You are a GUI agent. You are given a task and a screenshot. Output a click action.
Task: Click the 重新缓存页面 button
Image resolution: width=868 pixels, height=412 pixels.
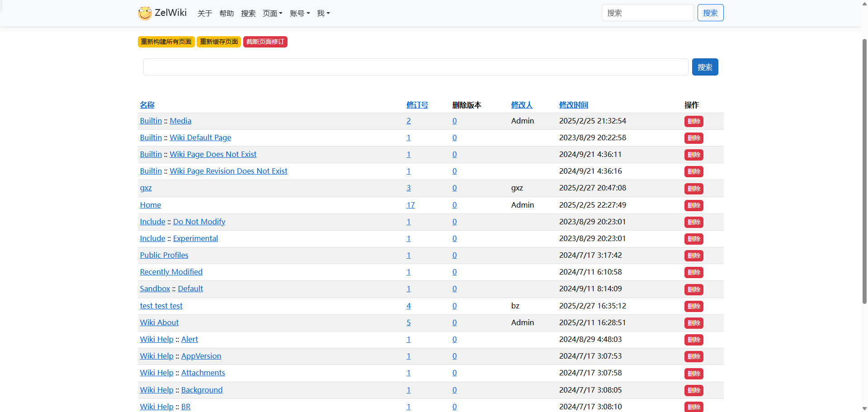pyautogui.click(x=219, y=42)
